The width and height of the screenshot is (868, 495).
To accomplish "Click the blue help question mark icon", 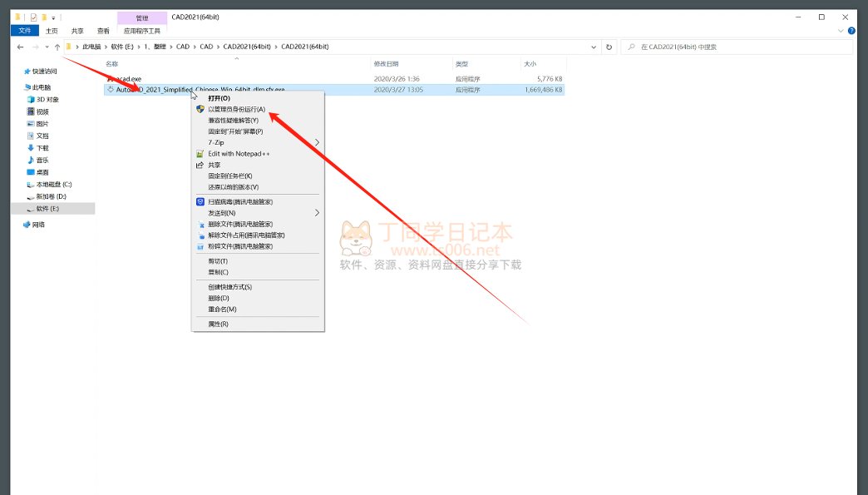I will pyautogui.click(x=849, y=31).
